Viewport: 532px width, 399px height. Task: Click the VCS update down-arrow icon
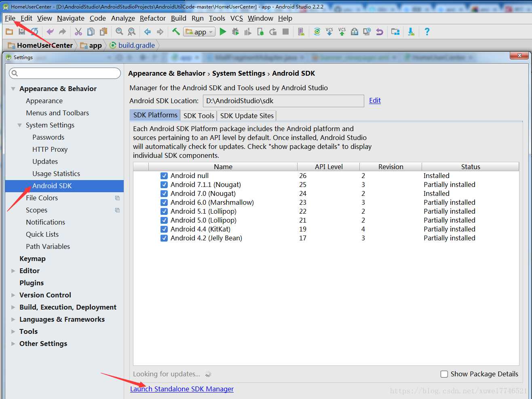[x=329, y=32]
